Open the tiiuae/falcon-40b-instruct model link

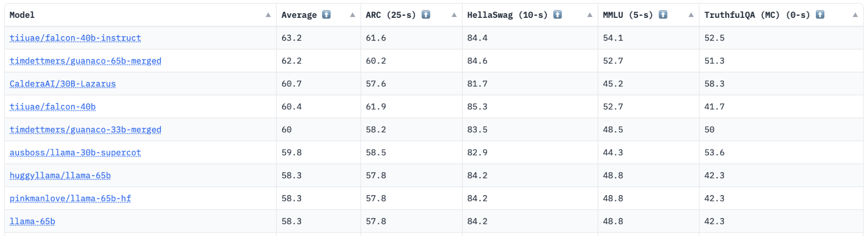coord(75,38)
